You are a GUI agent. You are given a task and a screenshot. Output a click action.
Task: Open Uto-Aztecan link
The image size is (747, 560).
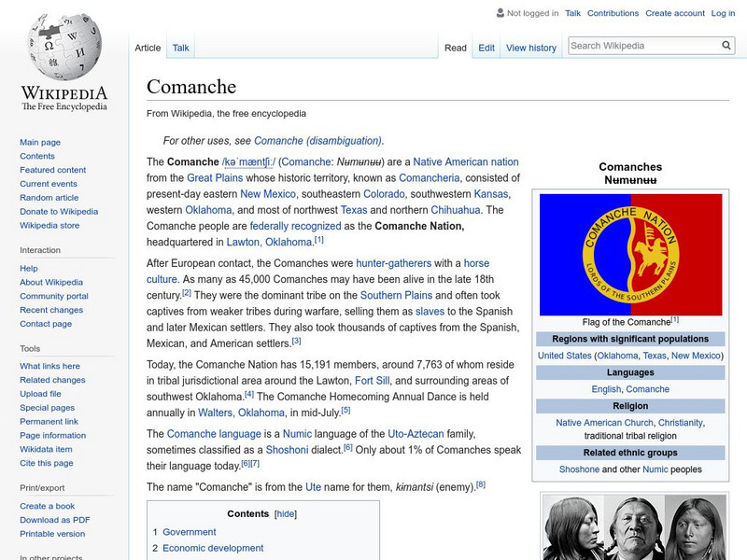point(416,434)
